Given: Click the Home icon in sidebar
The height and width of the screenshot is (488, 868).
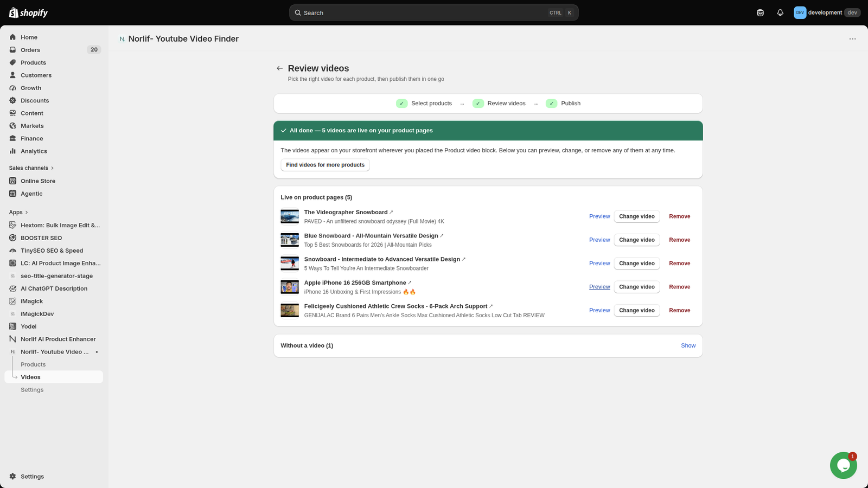Looking at the screenshot, I should pos(13,37).
